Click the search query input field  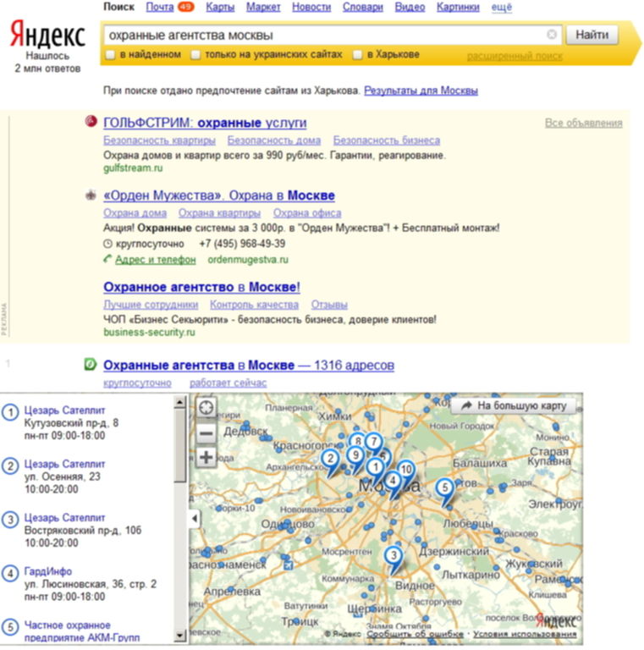333,35
